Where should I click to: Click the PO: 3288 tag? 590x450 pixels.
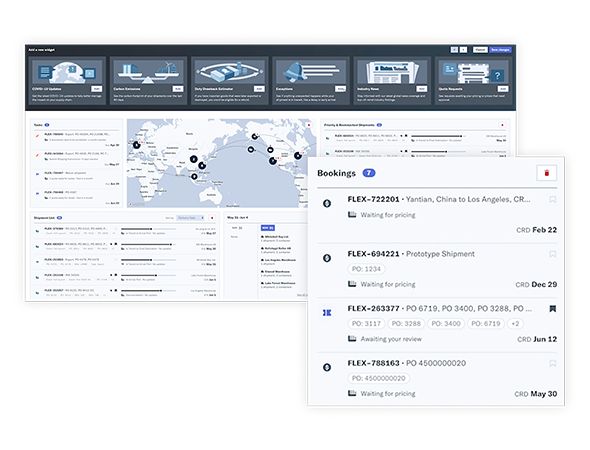pyautogui.click(x=406, y=324)
